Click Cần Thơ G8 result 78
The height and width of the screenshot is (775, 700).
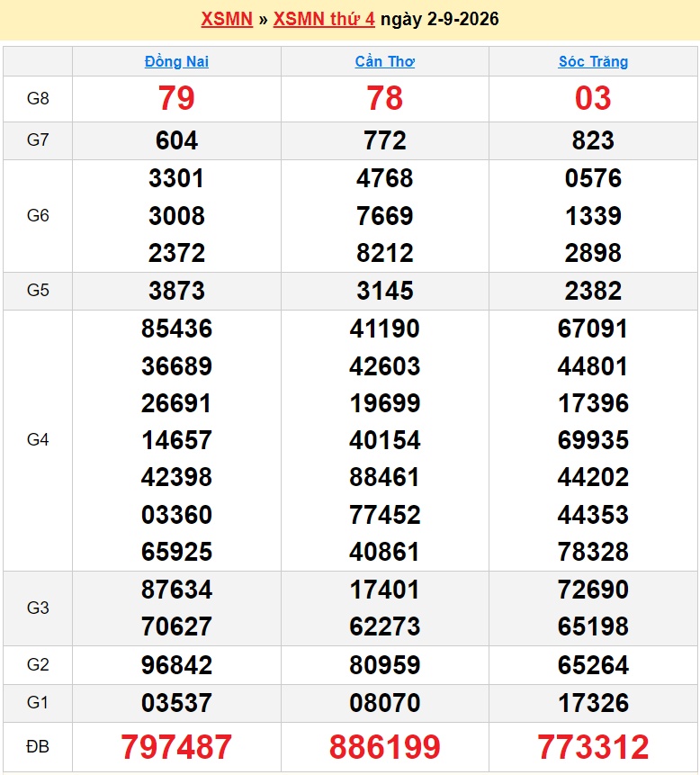pos(385,98)
